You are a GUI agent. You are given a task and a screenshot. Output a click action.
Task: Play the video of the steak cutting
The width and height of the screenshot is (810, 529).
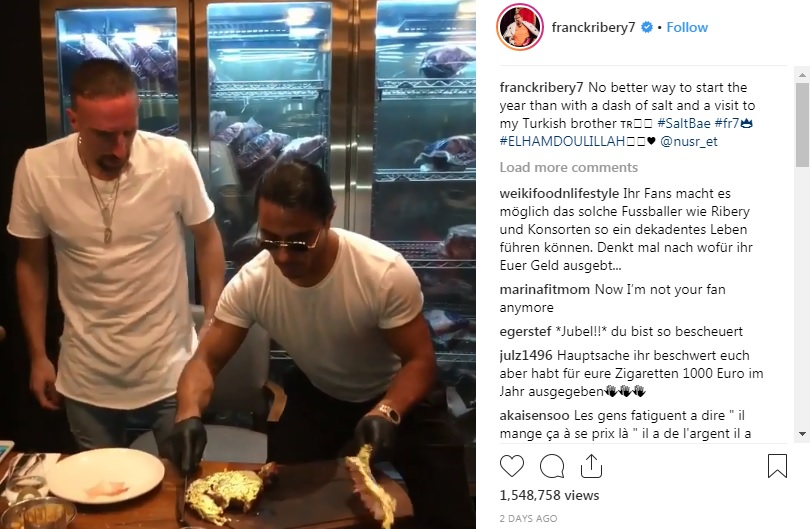pos(238,264)
